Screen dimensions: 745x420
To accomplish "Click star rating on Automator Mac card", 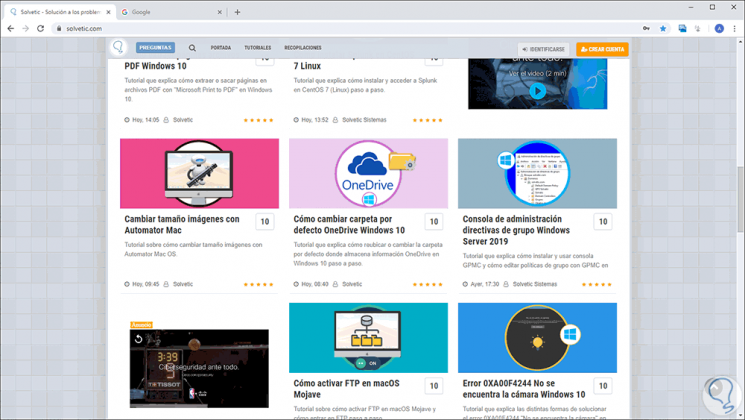I will (x=258, y=285).
